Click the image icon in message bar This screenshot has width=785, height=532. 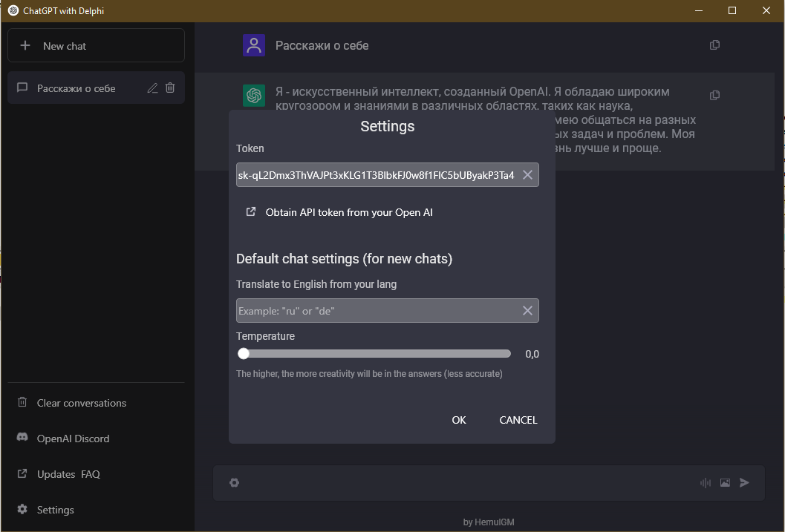[x=725, y=482]
